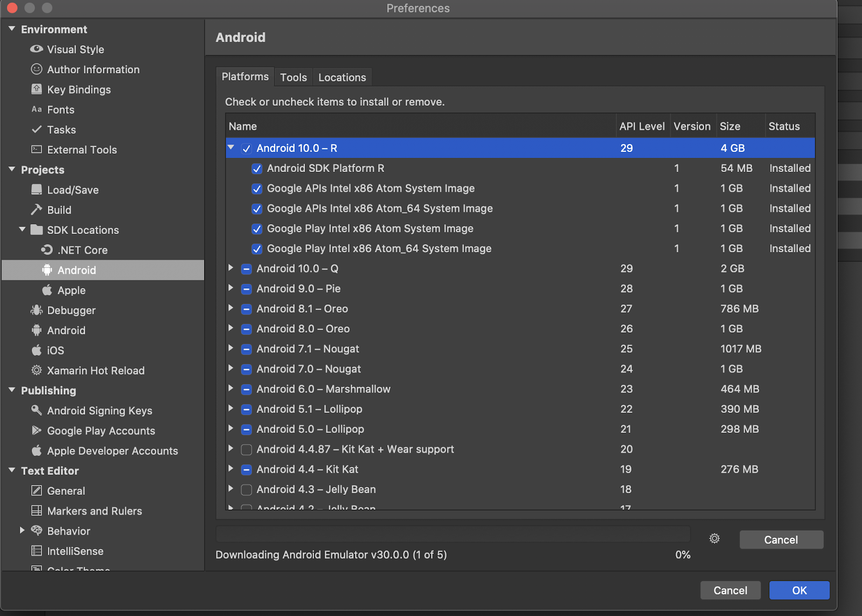This screenshot has height=616, width=862.
Task: Click the Visual Style eye icon
Action: click(37, 49)
